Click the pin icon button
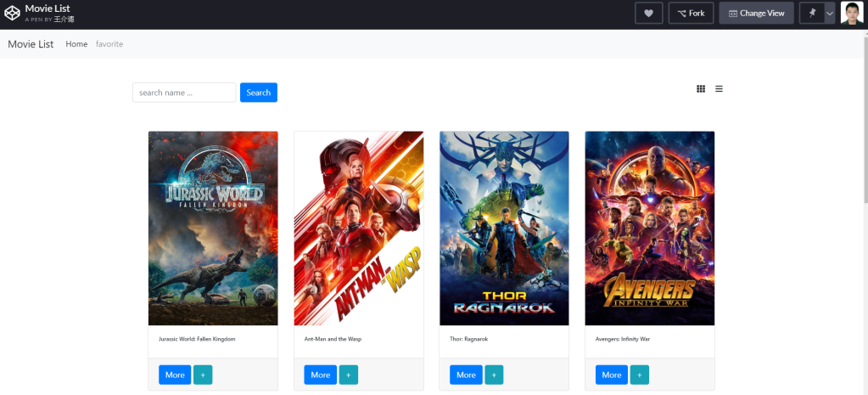This screenshot has width=868, height=395. tap(812, 14)
